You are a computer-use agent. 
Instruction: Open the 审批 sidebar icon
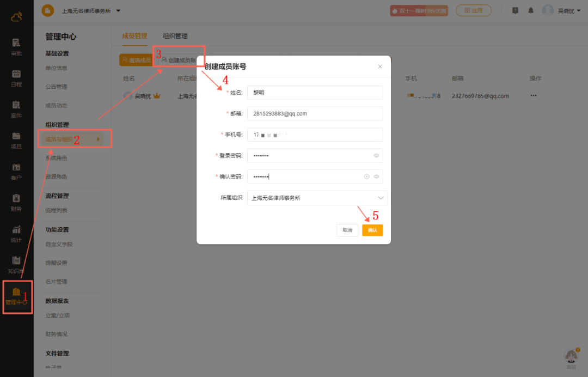point(16,46)
